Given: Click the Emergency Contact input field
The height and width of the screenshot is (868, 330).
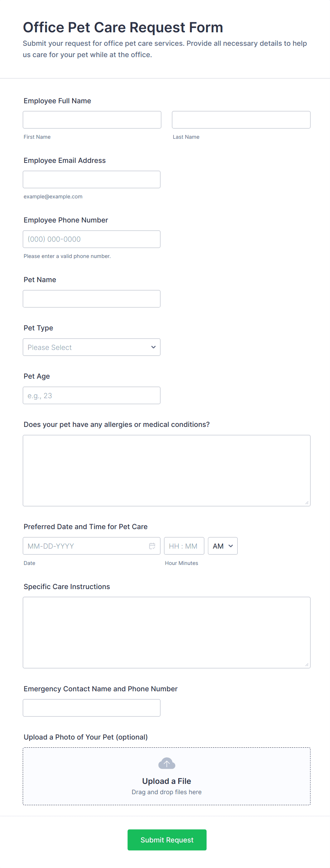Looking at the screenshot, I should (x=92, y=708).
